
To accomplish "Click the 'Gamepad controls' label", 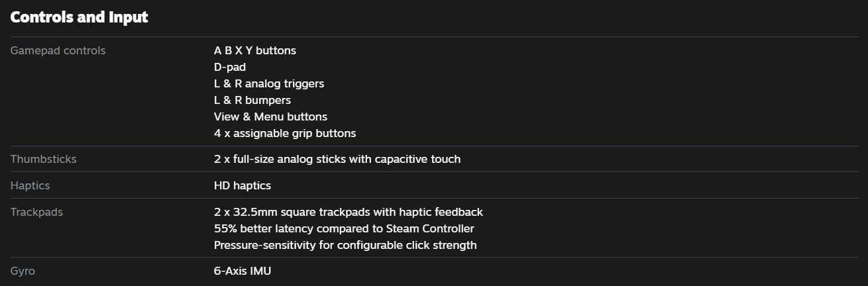I will (58, 50).
